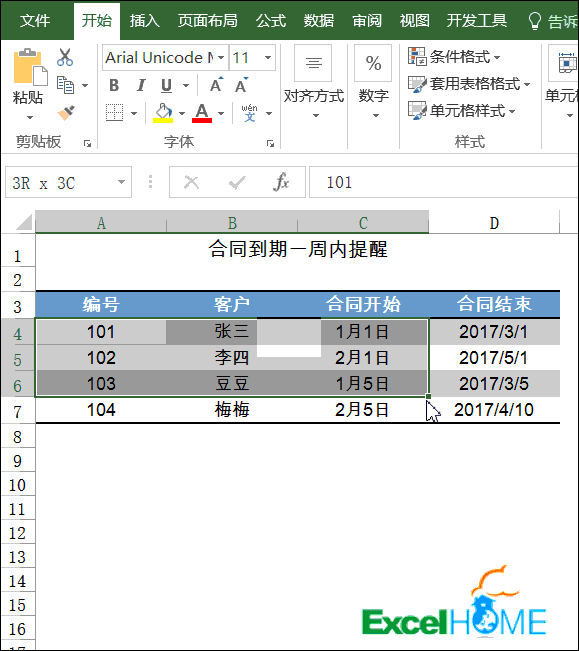
Task: Switch to Page Layout (页面布局) tab
Action: coord(208,20)
